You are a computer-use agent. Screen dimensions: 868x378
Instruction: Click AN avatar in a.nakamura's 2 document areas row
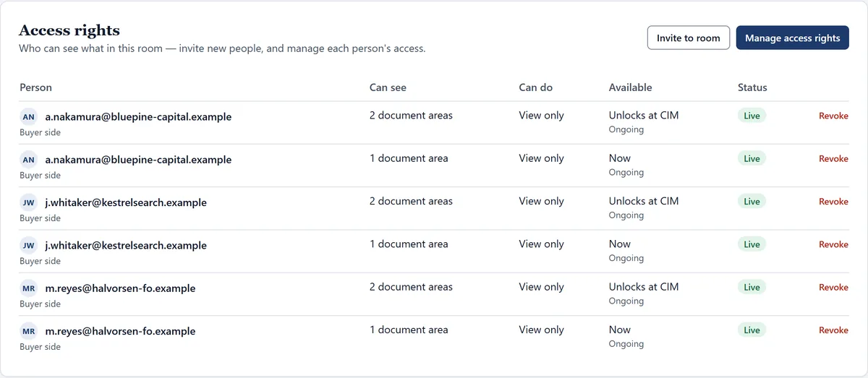tap(29, 116)
